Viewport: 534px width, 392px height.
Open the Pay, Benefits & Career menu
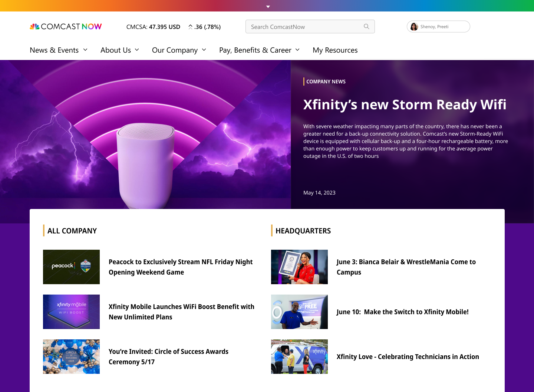coord(255,50)
